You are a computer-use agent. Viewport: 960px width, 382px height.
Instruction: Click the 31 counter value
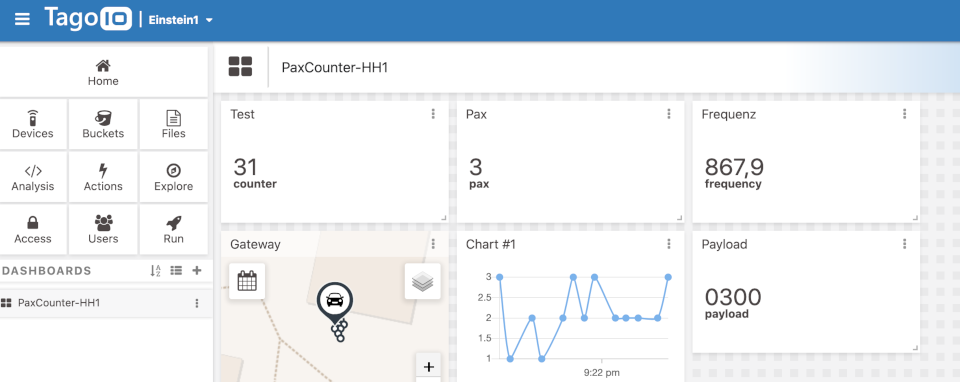pyautogui.click(x=246, y=167)
